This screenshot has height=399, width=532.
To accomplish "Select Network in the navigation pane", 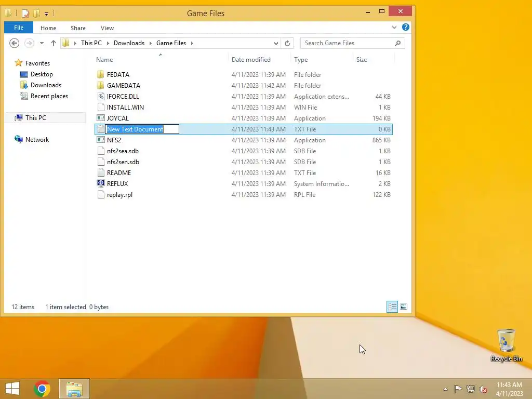I will [x=37, y=139].
